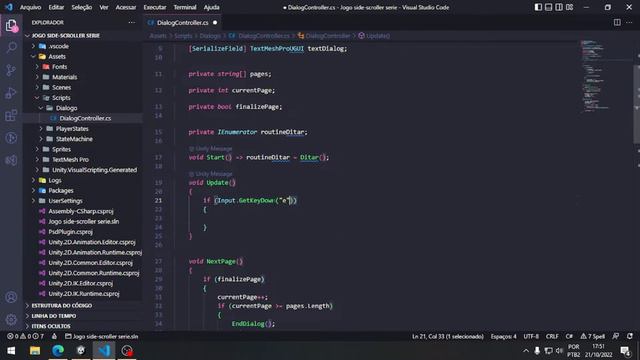Show hidden system tray icons chevron
Screen dimensions: 640x360
coord(526,351)
